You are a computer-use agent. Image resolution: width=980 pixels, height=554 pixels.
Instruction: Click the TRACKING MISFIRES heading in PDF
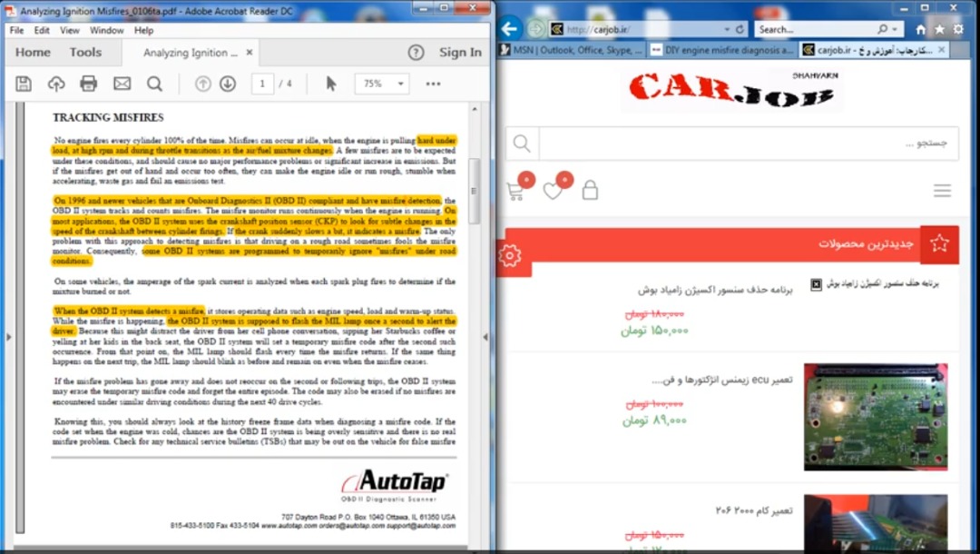[x=108, y=117]
